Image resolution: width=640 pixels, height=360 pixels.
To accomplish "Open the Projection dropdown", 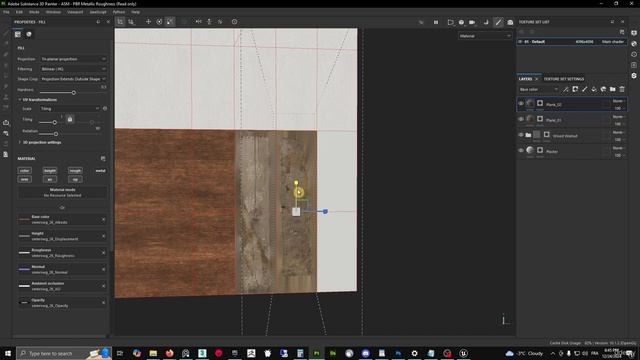I will point(73,59).
